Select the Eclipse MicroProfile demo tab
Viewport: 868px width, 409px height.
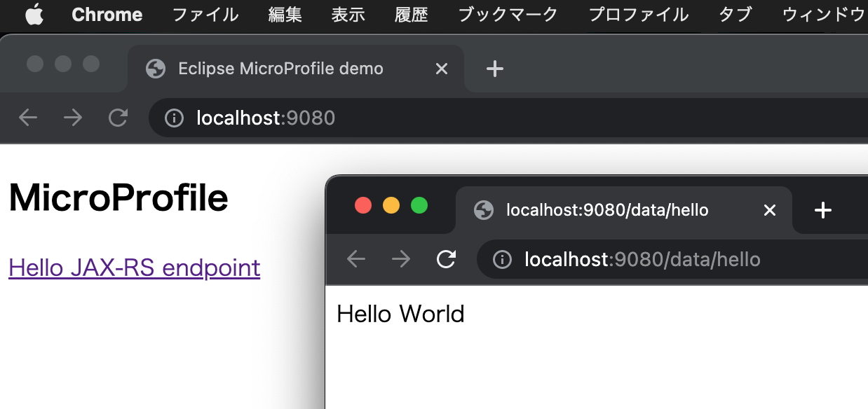click(296, 69)
